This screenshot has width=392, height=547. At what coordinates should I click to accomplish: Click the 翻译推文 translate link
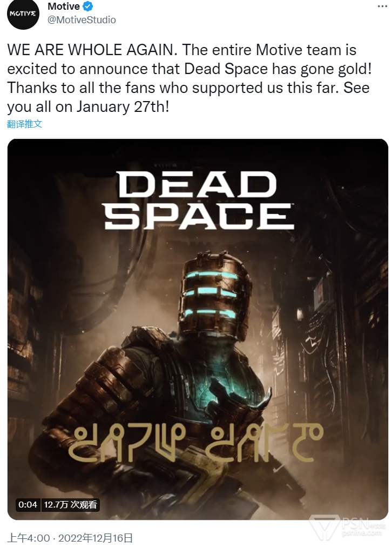[24, 124]
